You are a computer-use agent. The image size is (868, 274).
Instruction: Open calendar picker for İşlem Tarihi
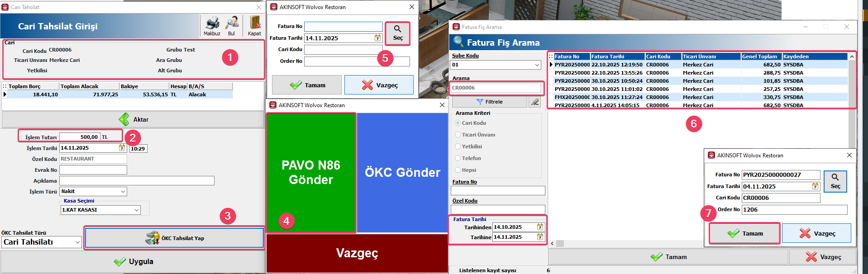[122, 148]
